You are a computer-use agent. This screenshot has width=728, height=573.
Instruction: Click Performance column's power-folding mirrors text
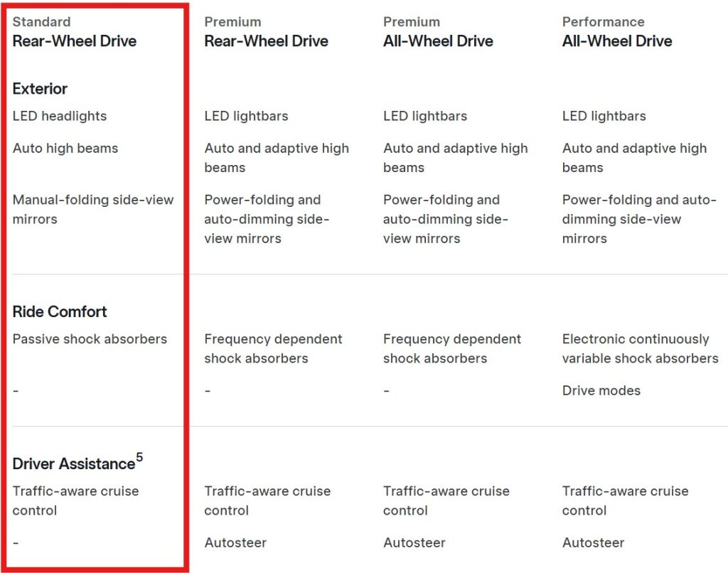click(x=638, y=219)
